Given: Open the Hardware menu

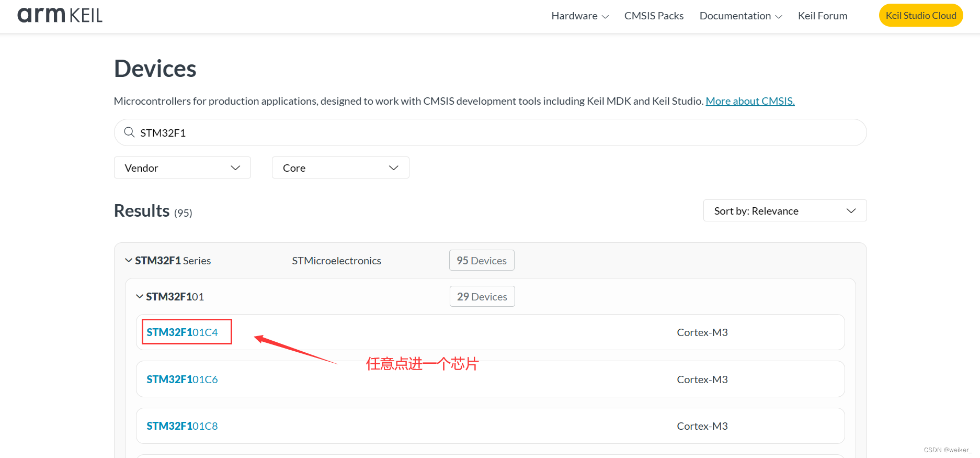Looking at the screenshot, I should pos(580,16).
